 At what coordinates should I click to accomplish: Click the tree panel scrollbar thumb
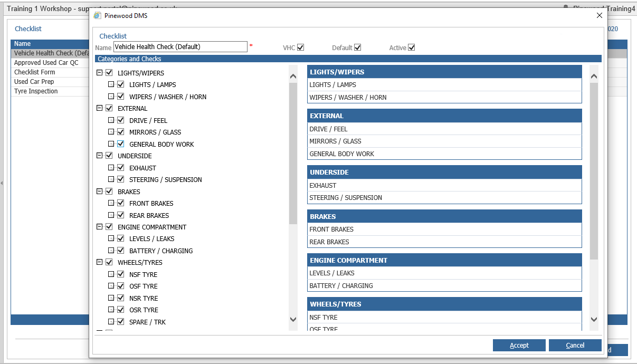pos(293,154)
